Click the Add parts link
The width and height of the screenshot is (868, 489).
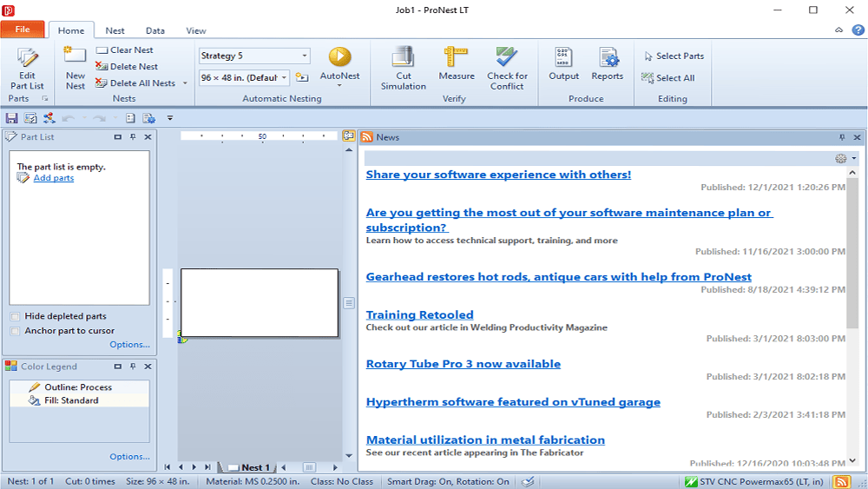point(53,178)
